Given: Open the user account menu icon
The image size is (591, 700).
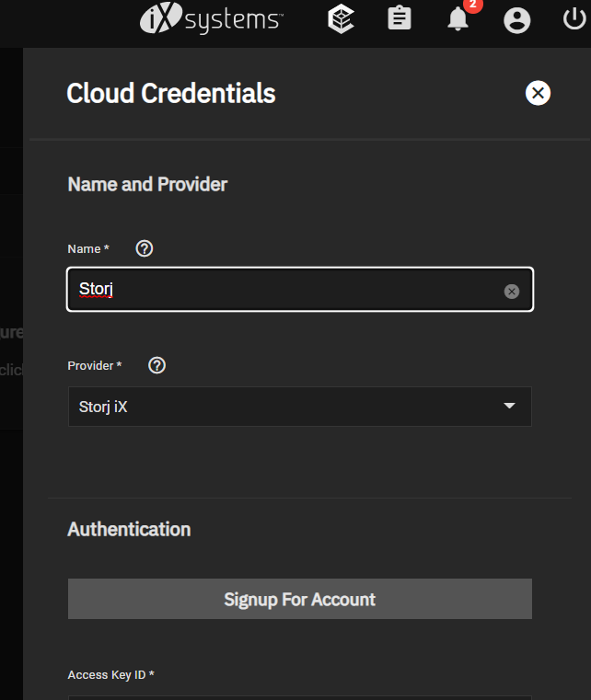Looking at the screenshot, I should (516, 20).
